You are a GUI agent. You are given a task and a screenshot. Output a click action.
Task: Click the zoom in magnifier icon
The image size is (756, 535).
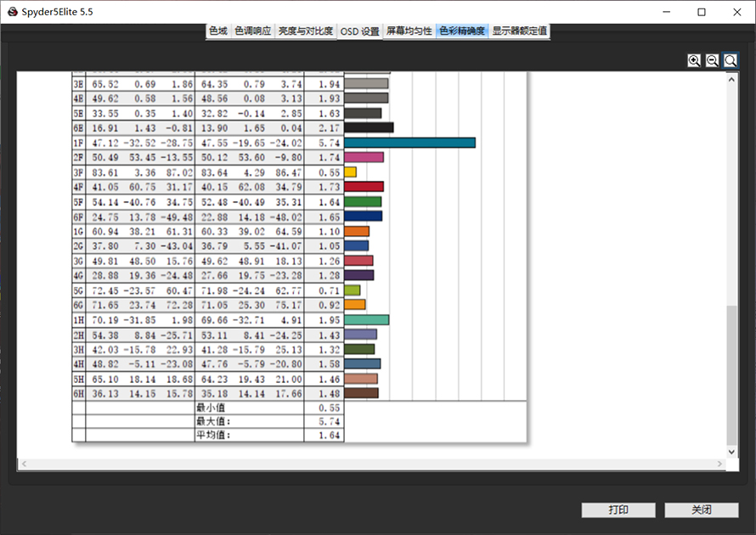click(x=695, y=60)
